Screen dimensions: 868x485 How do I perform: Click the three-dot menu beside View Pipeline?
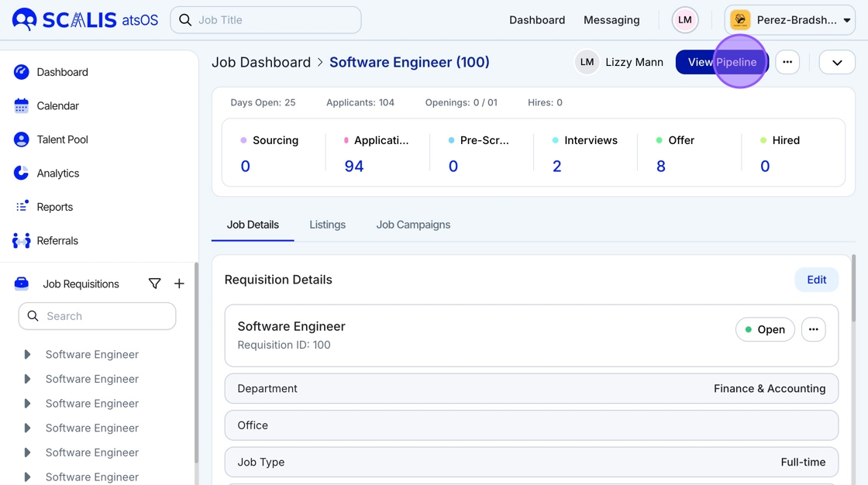(787, 62)
